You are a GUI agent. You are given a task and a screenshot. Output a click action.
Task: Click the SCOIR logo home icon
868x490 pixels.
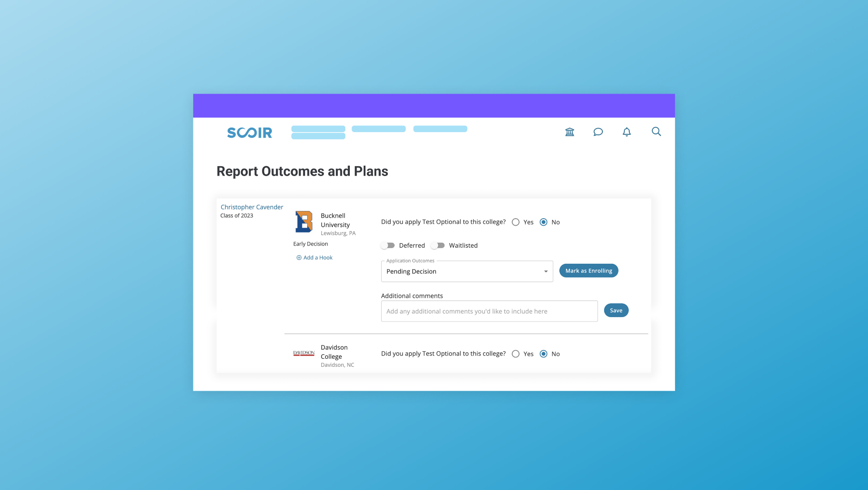tap(249, 132)
